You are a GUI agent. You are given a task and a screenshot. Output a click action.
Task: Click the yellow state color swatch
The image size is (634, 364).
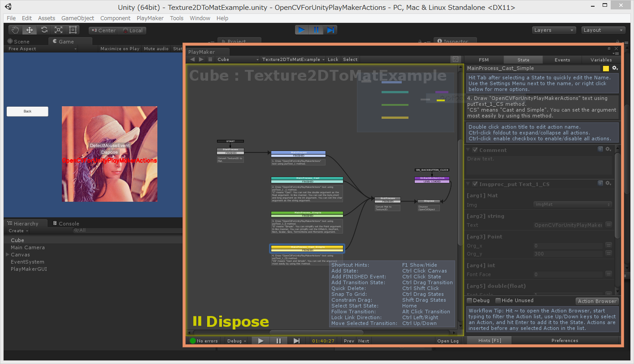click(x=606, y=69)
